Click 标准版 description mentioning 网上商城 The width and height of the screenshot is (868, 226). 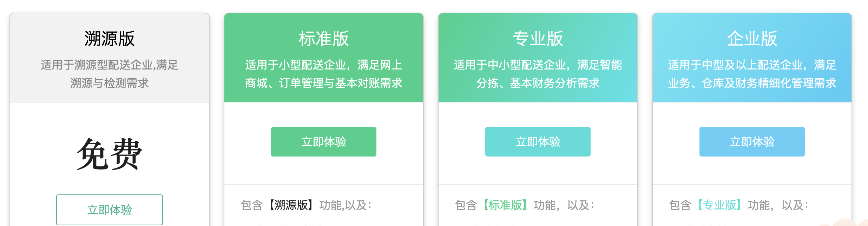323,74
